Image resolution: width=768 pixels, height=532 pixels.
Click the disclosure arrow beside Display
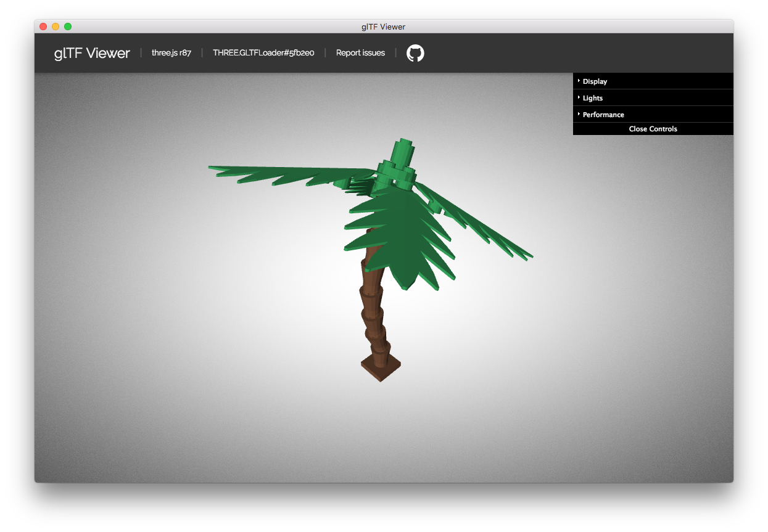click(578, 81)
